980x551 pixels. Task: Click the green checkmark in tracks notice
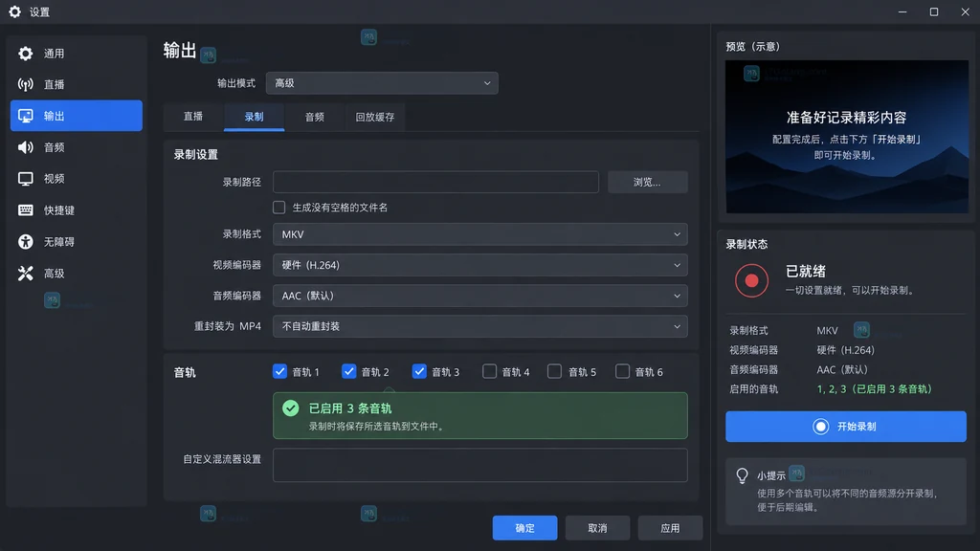pos(291,408)
